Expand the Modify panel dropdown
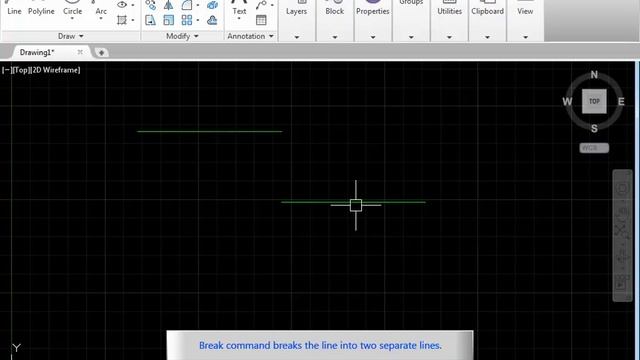 pyautogui.click(x=196, y=36)
